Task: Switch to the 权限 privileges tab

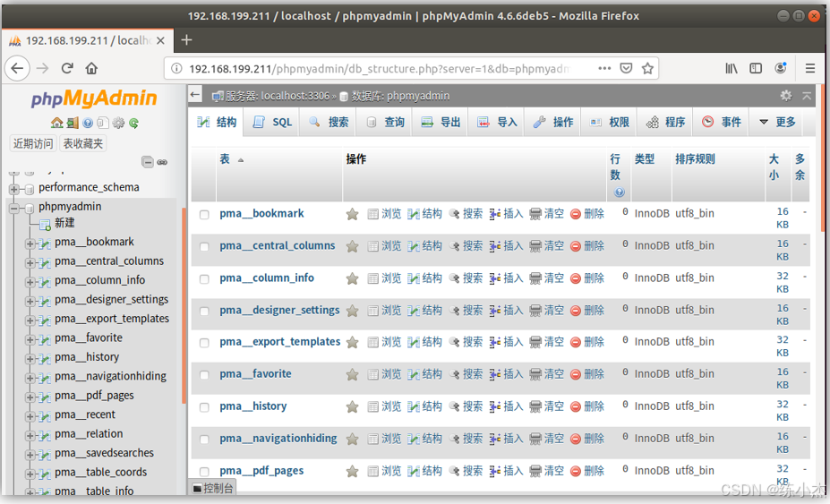Action: (610, 123)
